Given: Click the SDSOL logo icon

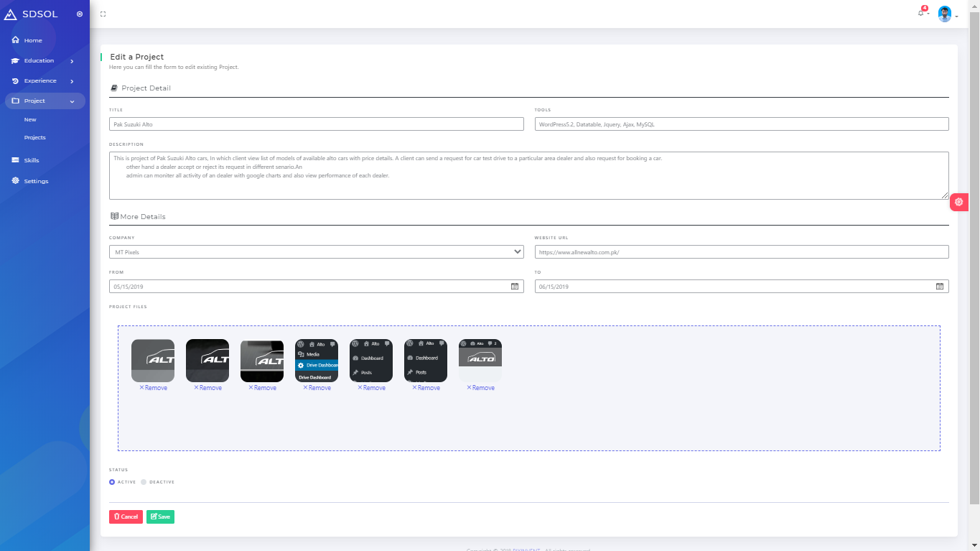Looking at the screenshot, I should click(x=11, y=14).
